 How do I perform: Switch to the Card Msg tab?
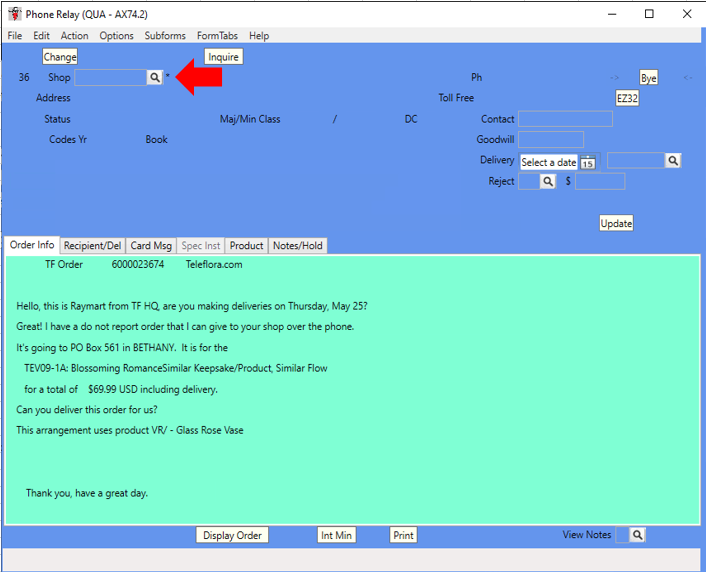tap(151, 245)
